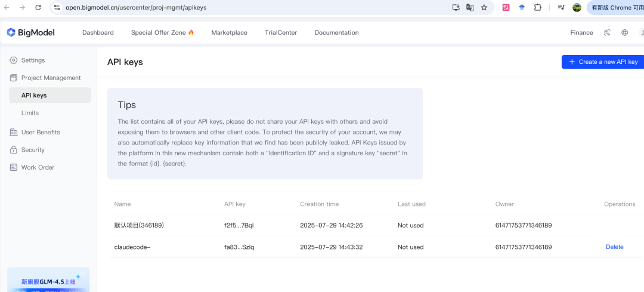Delete the claudecode- API key
Image resolution: width=644 pixels, height=292 pixels.
click(x=614, y=247)
